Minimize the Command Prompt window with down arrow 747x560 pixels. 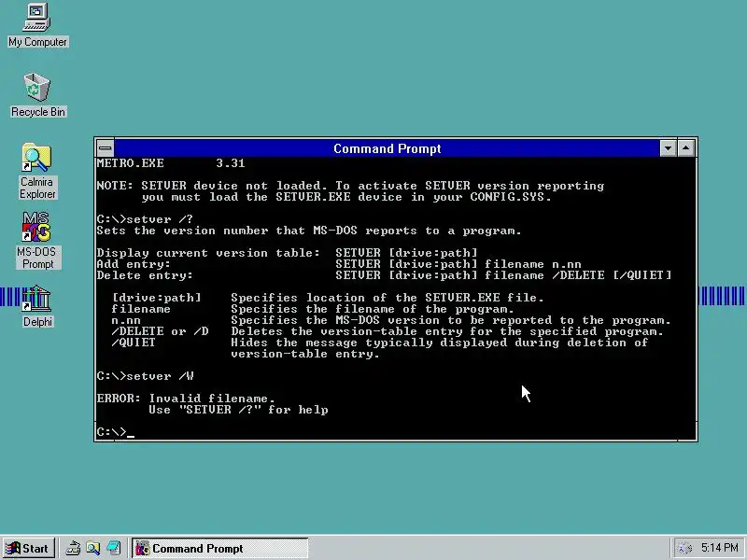pos(668,148)
